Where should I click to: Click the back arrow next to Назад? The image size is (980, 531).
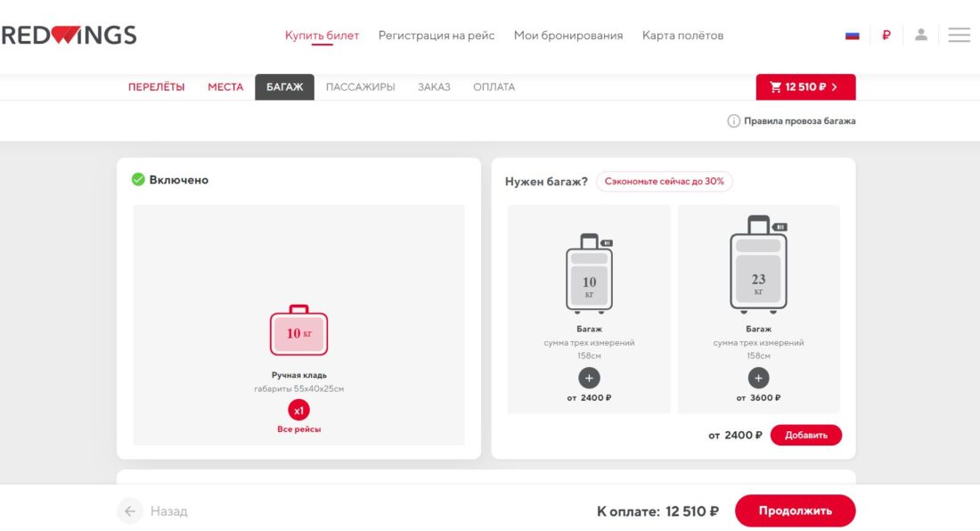(130, 511)
